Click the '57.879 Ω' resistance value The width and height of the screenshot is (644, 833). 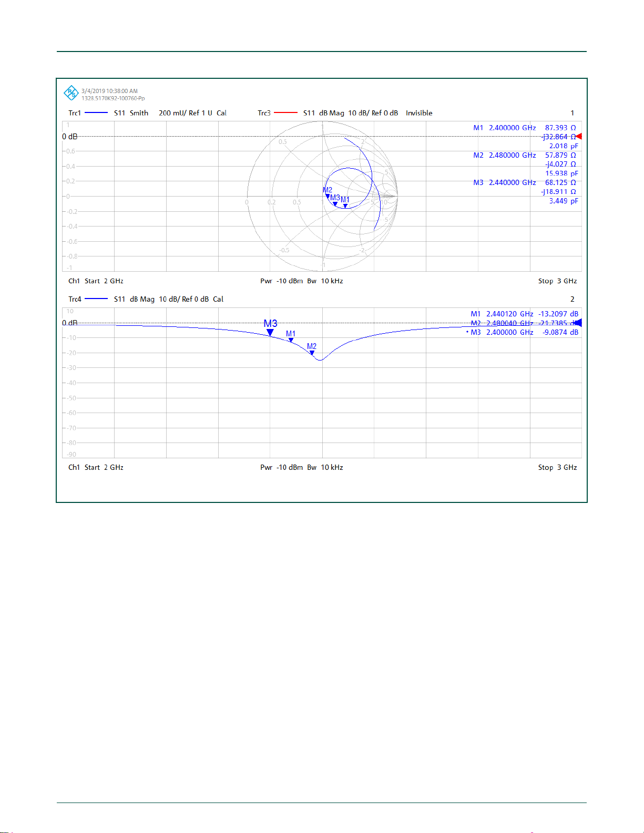[x=560, y=155]
